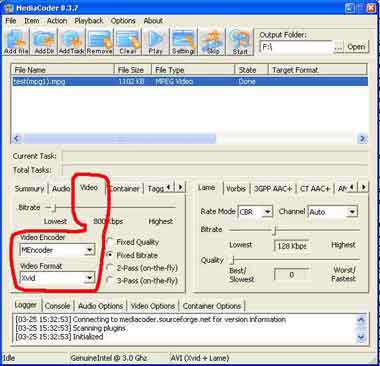Click the 128 Kbps bitrate value field
This screenshot has width=380, height=366.
tap(292, 246)
